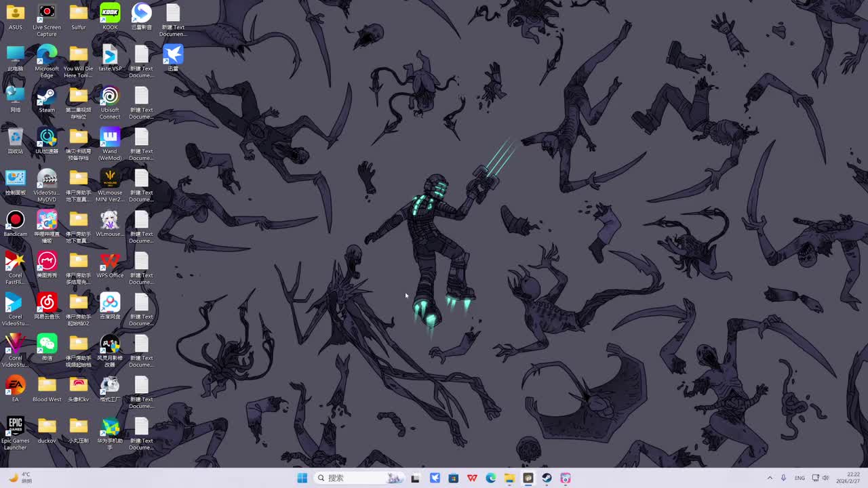Screen dimensions: 868x488
Task: Select the 迅雷 desktop shortcut
Action: click(173, 58)
